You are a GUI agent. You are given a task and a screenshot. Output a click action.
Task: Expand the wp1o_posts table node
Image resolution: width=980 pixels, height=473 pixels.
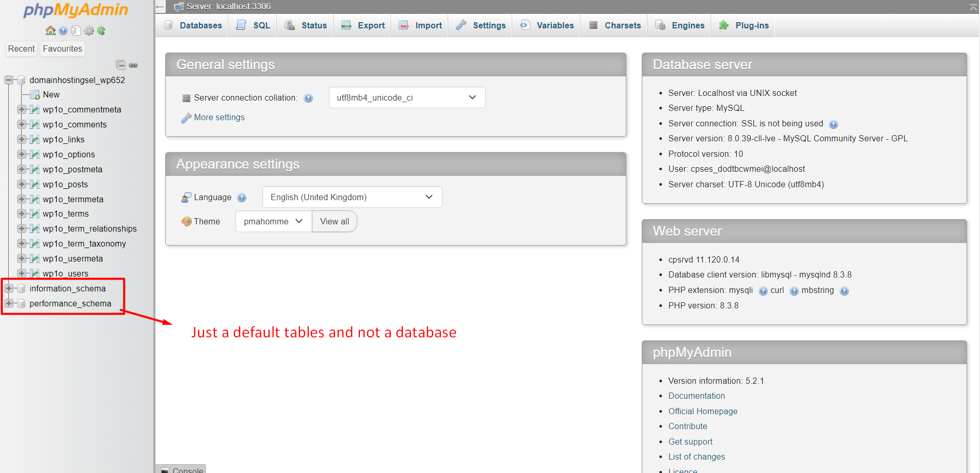[21, 184]
